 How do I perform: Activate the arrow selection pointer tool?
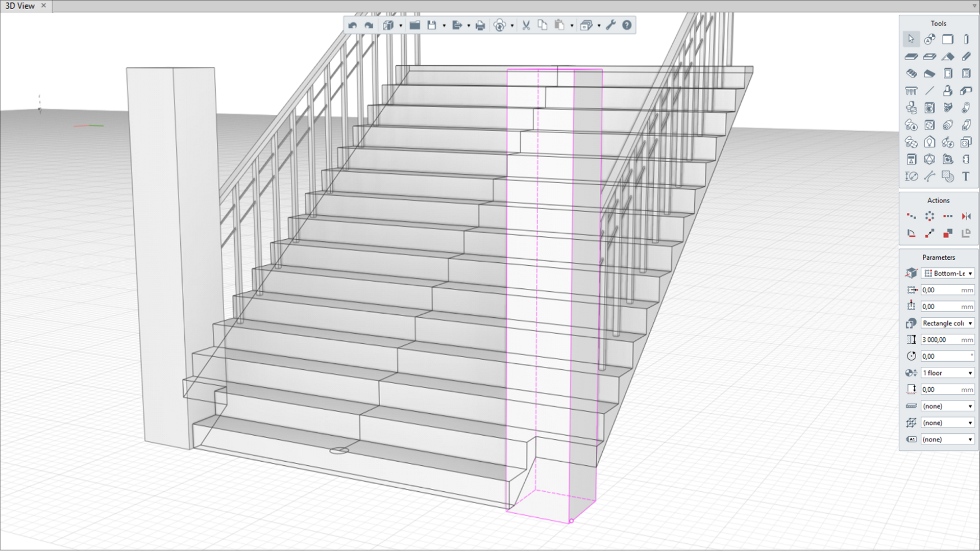[911, 39]
